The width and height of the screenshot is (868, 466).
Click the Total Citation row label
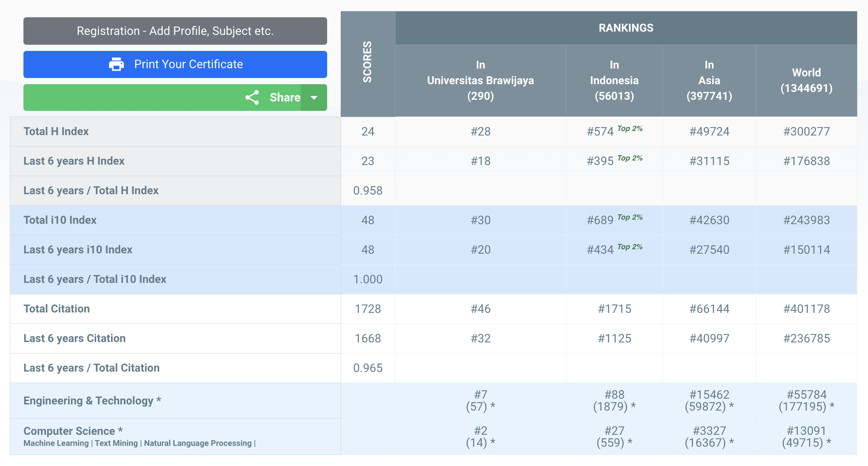tap(57, 309)
